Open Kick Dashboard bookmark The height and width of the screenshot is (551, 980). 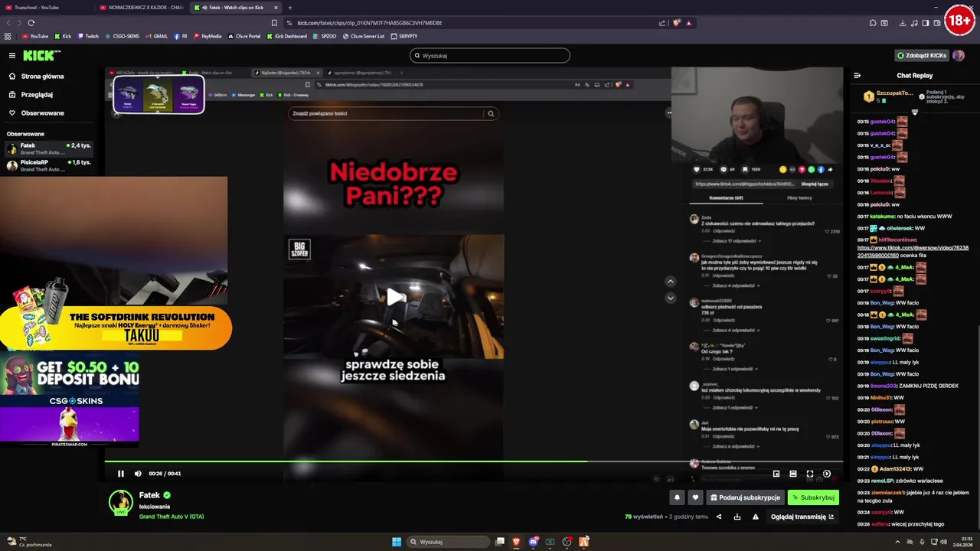[x=287, y=36]
